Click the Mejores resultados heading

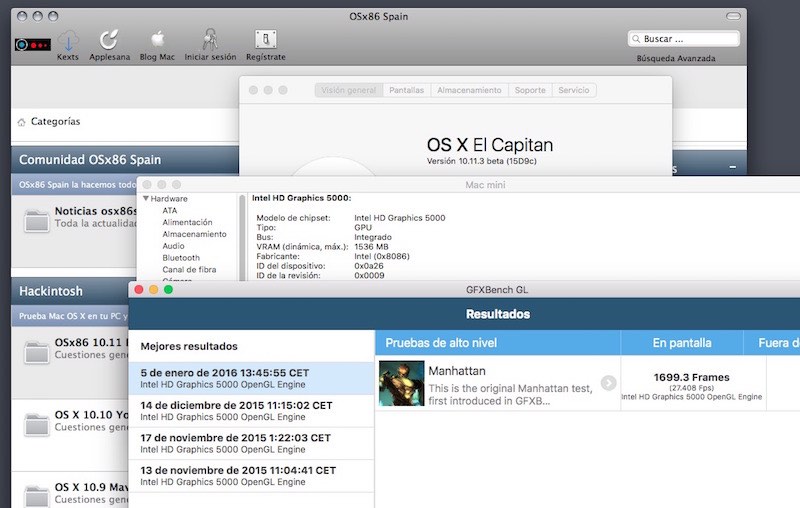[x=189, y=346]
